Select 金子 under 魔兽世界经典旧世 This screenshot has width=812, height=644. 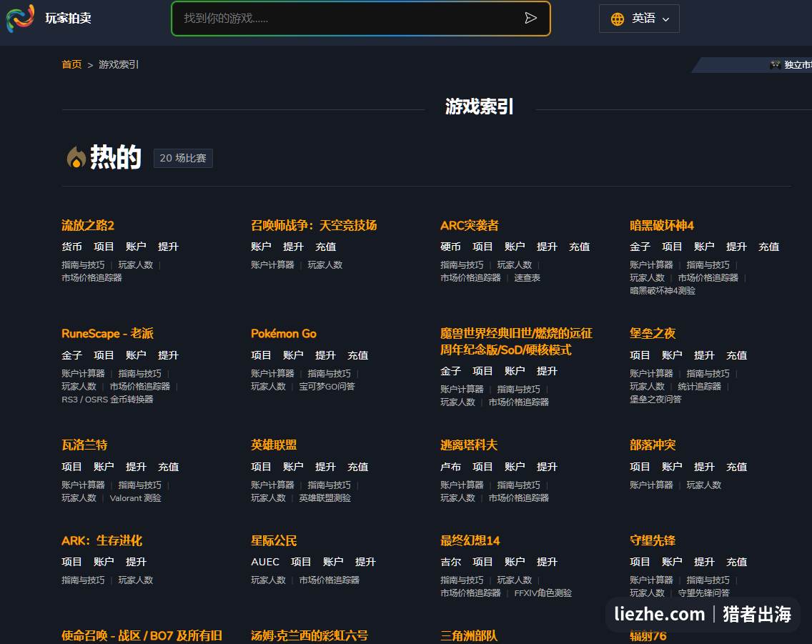click(x=450, y=371)
